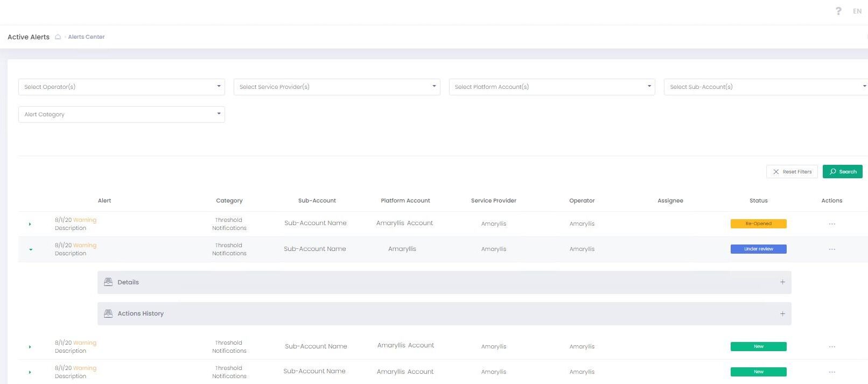Image resolution: width=868 pixels, height=384 pixels.
Task: Click the orange Re-Opened status badge
Action: pyautogui.click(x=758, y=224)
